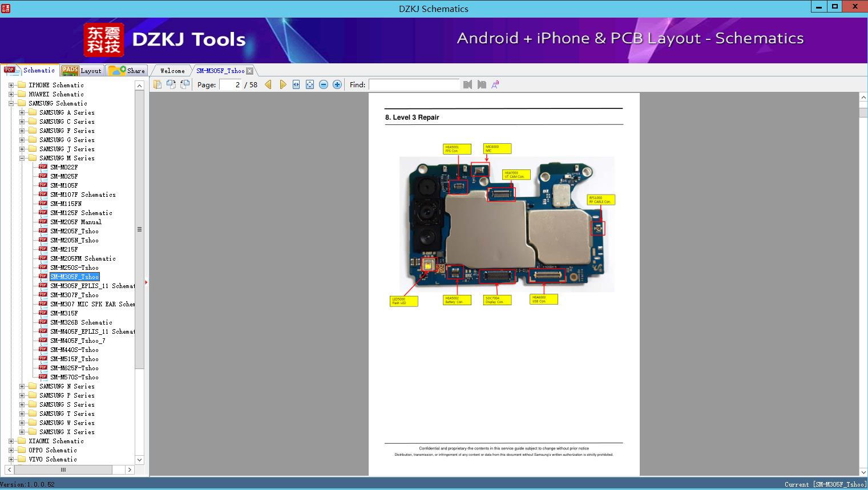Click the tree horizontal scroll right arrow
Screen dimensions: 868x490
pos(130,470)
